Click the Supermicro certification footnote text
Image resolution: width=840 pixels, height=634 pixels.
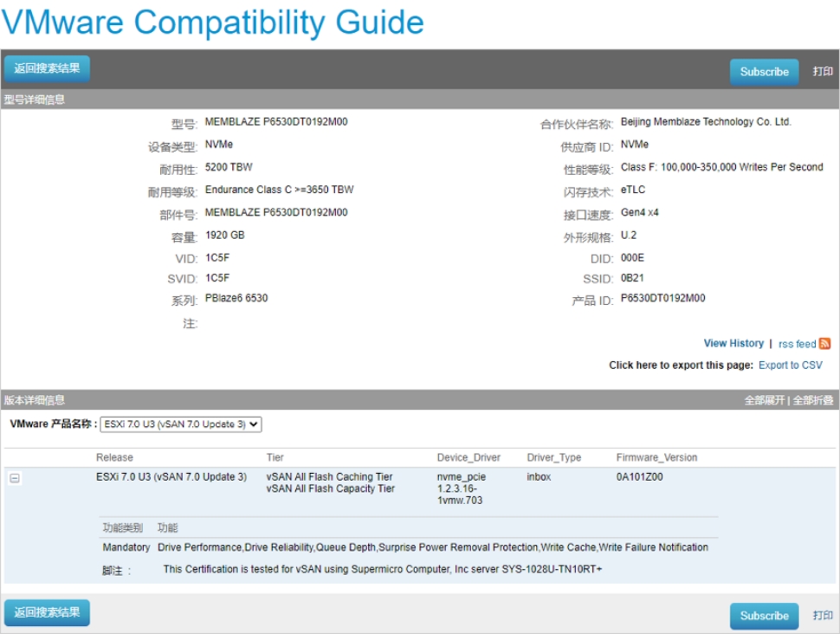(x=383, y=569)
